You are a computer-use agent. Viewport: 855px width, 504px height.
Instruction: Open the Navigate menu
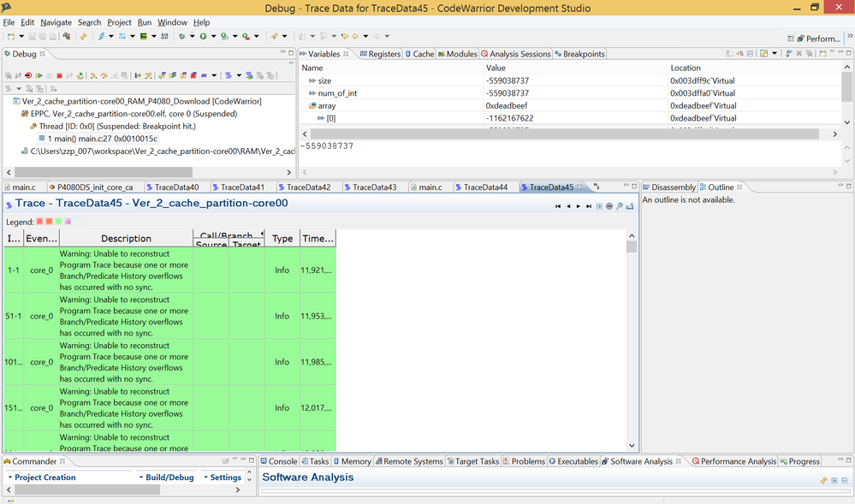[56, 22]
